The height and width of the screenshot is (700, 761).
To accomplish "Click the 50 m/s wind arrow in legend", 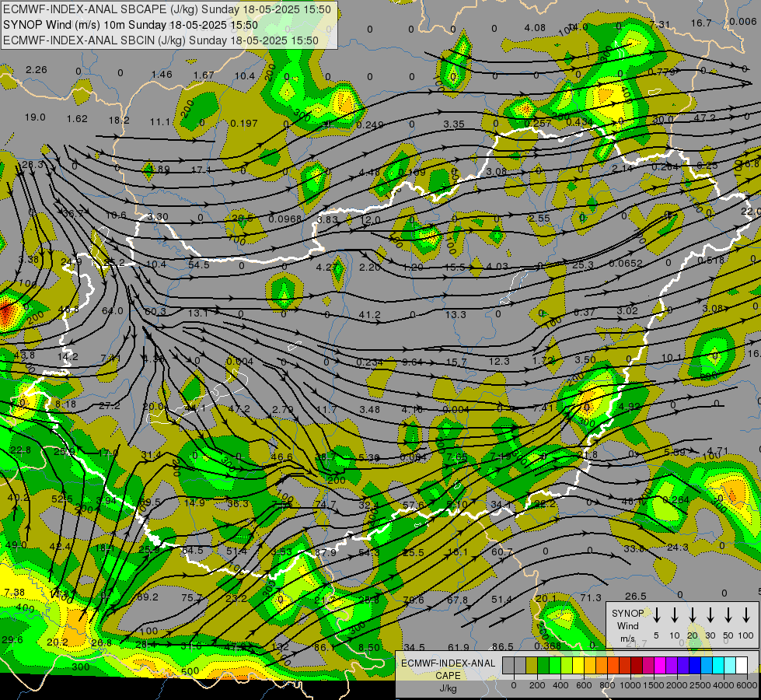I will point(728,615).
